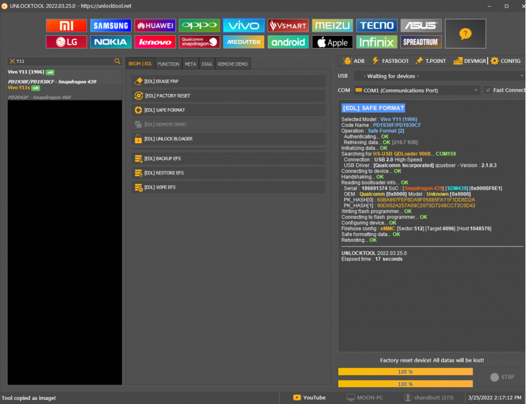Open the ADB tool
532x404 pixels.
tap(354, 61)
